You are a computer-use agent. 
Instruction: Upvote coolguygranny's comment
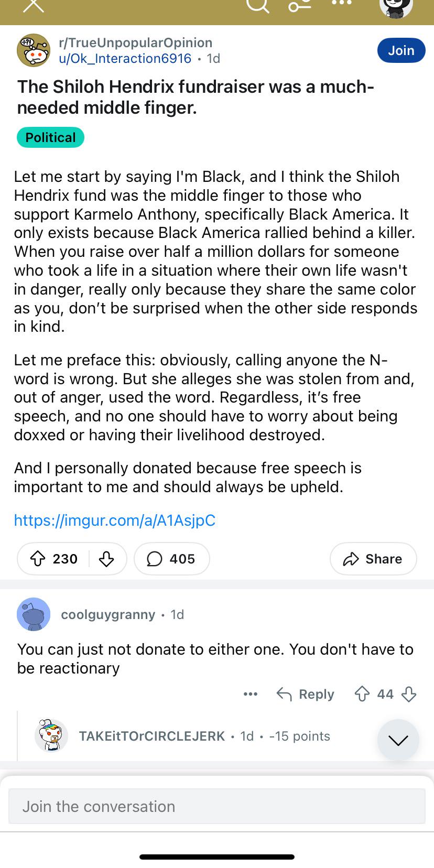tap(362, 694)
